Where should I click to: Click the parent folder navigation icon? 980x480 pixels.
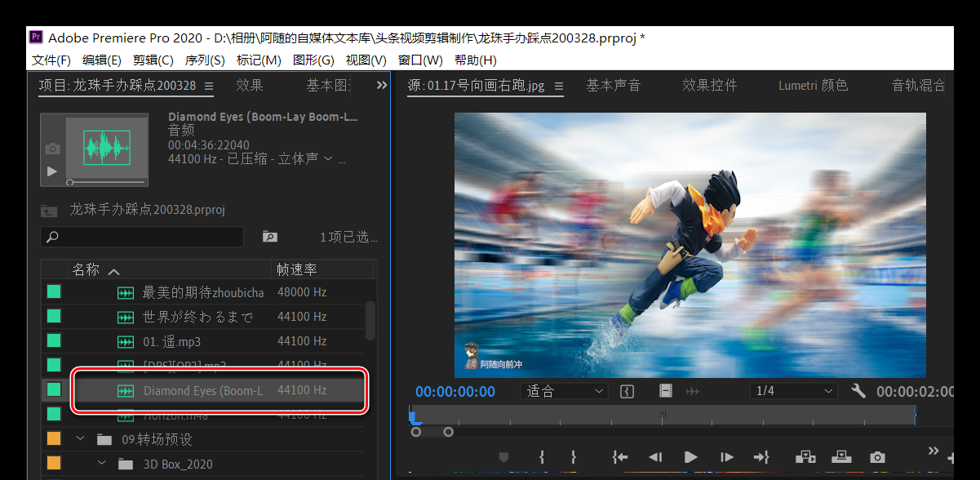click(x=50, y=210)
